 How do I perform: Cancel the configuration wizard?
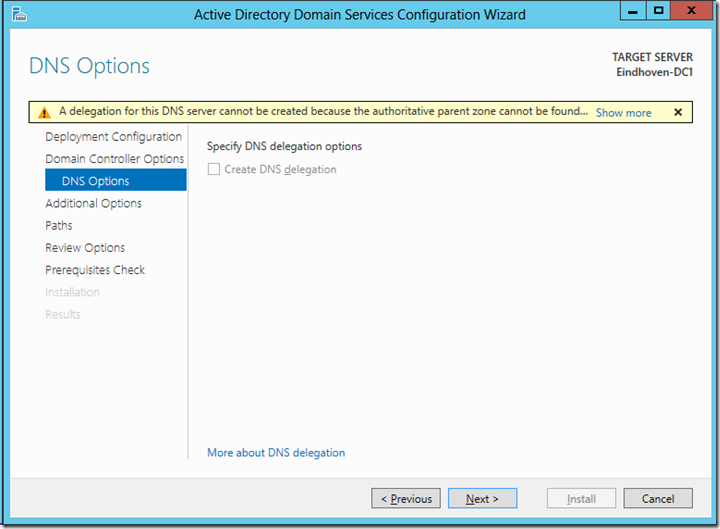658,498
